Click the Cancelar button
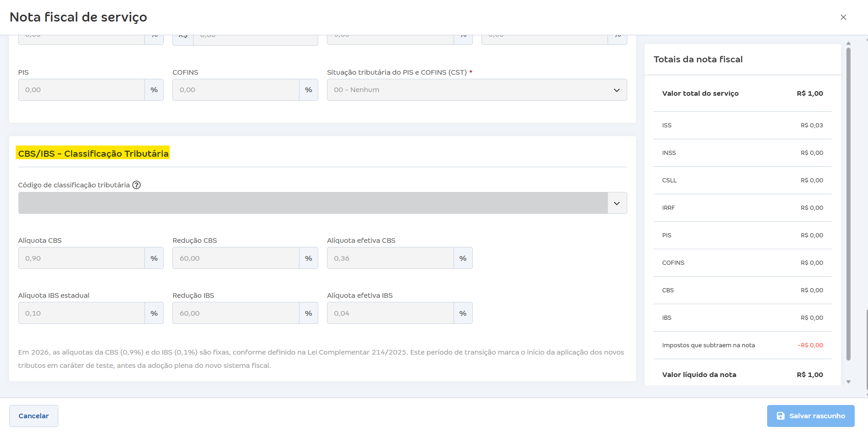The height and width of the screenshot is (432, 868). tap(33, 416)
